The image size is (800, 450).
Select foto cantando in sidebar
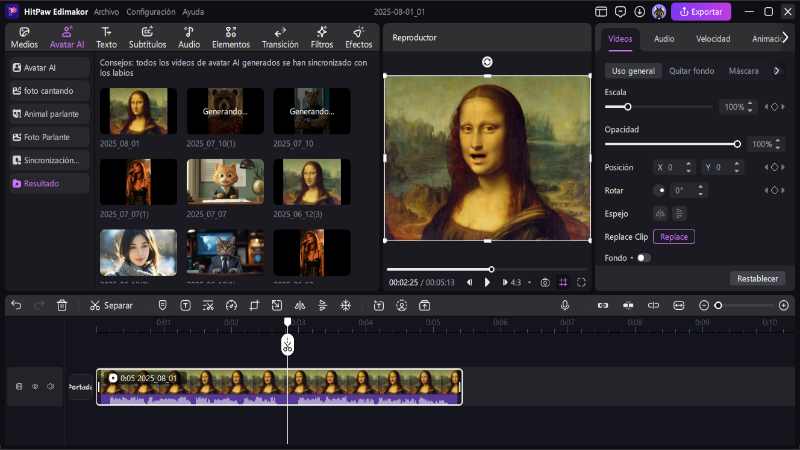49,91
